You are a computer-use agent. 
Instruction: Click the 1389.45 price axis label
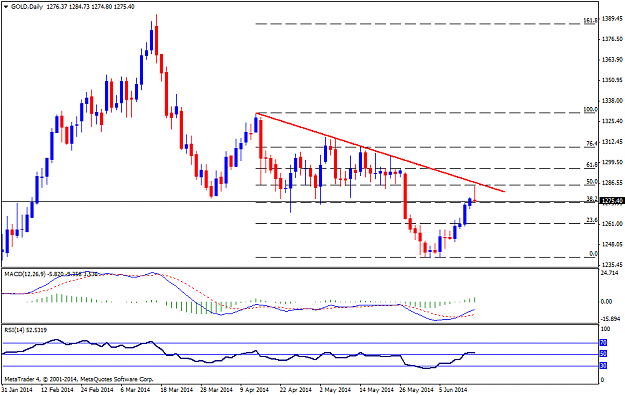[612, 18]
